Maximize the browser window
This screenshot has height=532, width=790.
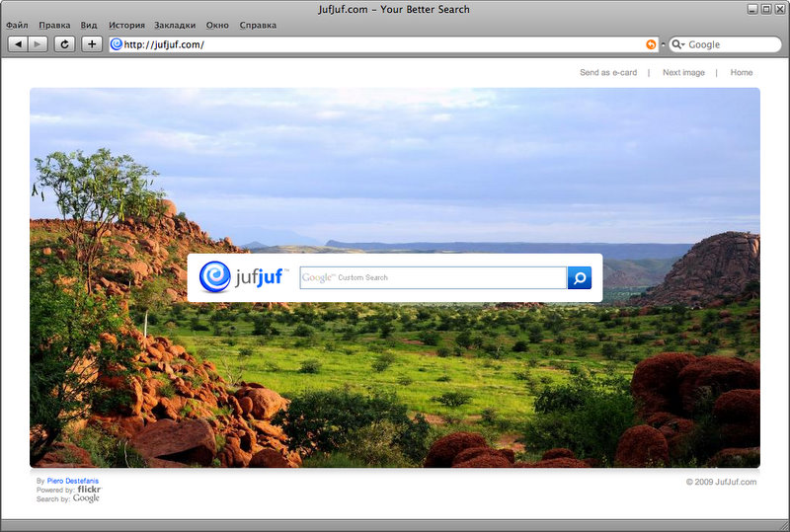[766, 9]
